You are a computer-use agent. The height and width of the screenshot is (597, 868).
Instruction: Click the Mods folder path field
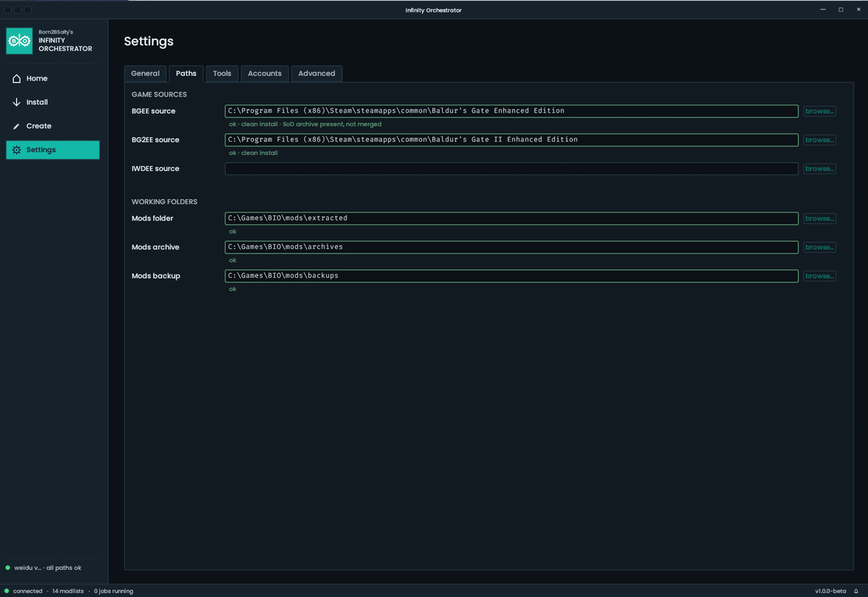[511, 218]
